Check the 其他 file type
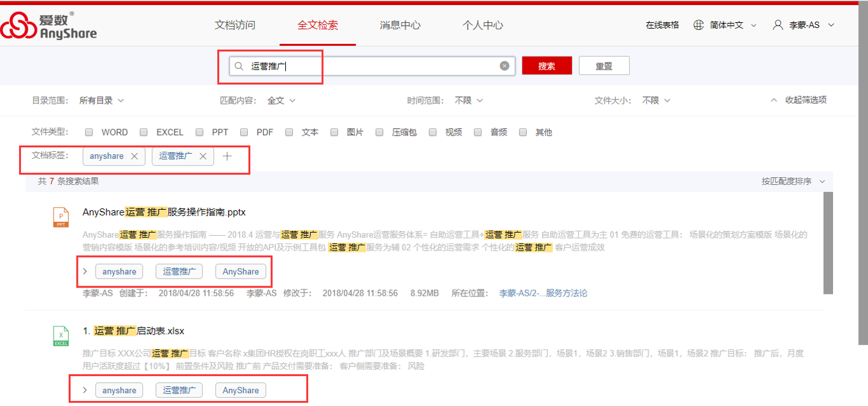This screenshot has height=406, width=868. [x=523, y=133]
